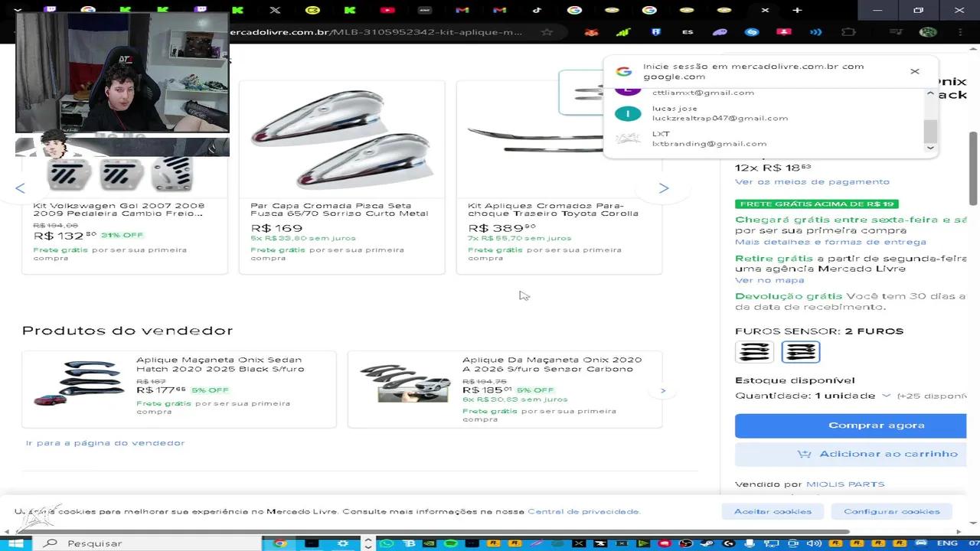Click next arrow in product carousel
Screen dimensions: 980x551
point(663,188)
